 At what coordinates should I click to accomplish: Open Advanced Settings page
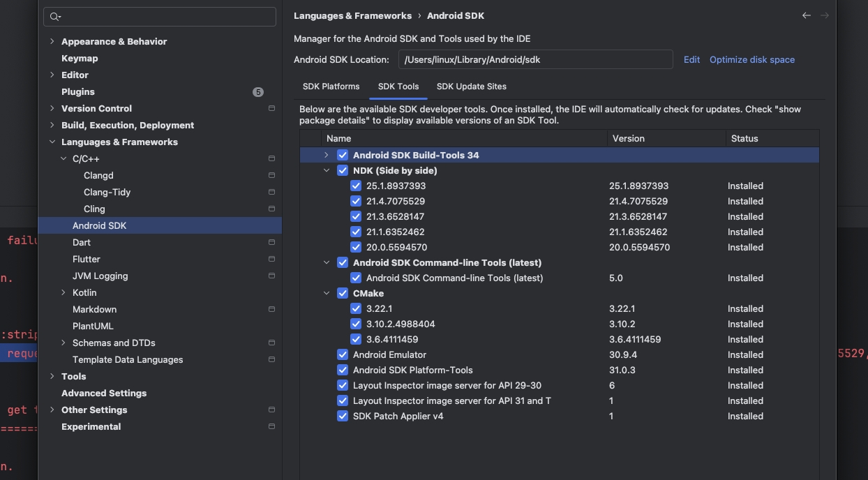(104, 393)
